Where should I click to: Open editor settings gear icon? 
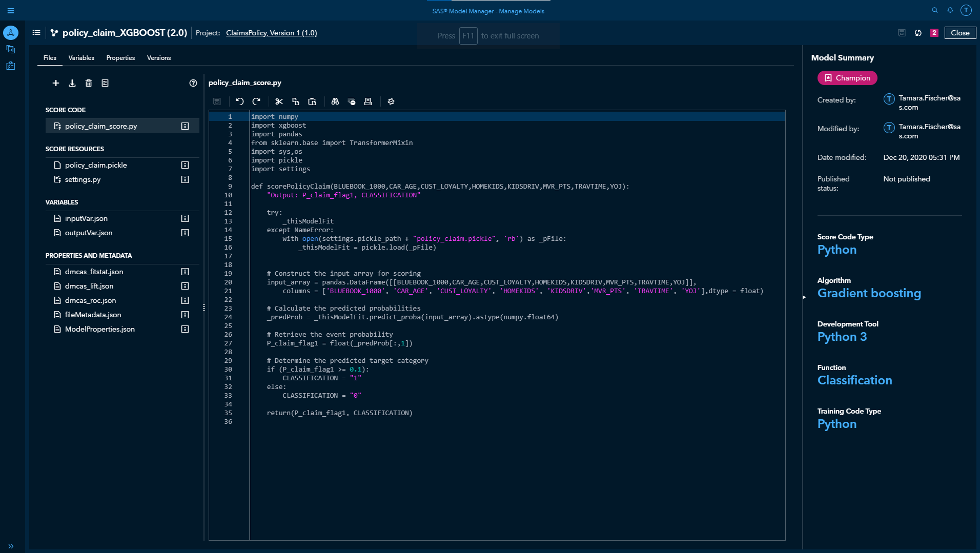tap(391, 101)
